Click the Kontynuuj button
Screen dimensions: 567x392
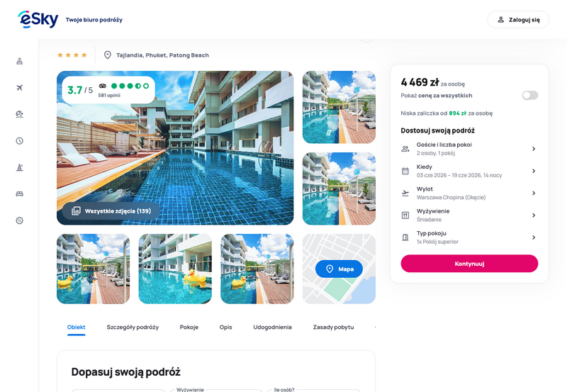pos(469,264)
